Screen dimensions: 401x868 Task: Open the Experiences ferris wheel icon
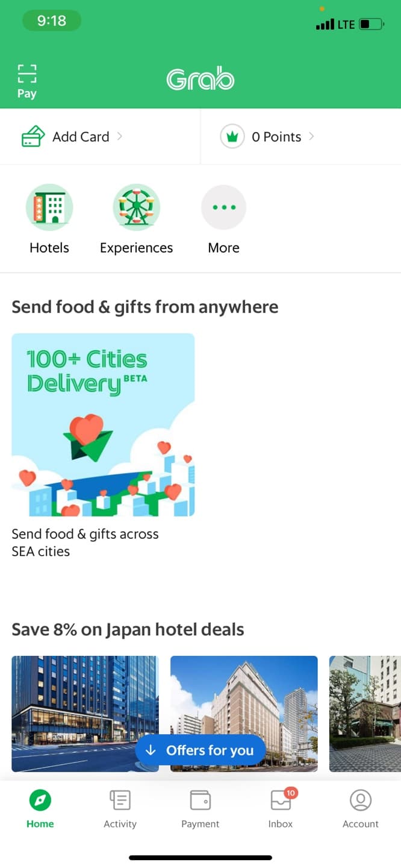point(137,207)
